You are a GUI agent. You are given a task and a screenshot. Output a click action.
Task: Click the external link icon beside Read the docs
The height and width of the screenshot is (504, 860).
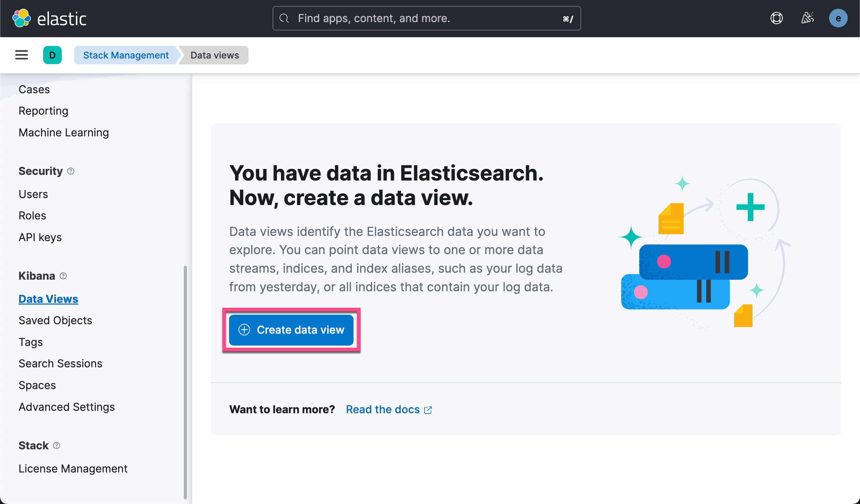coord(428,410)
